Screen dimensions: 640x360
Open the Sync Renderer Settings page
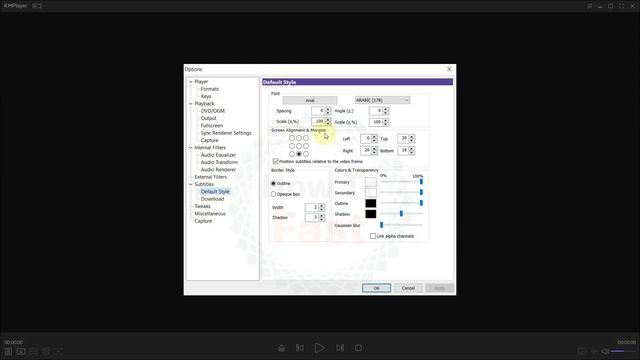click(x=226, y=133)
